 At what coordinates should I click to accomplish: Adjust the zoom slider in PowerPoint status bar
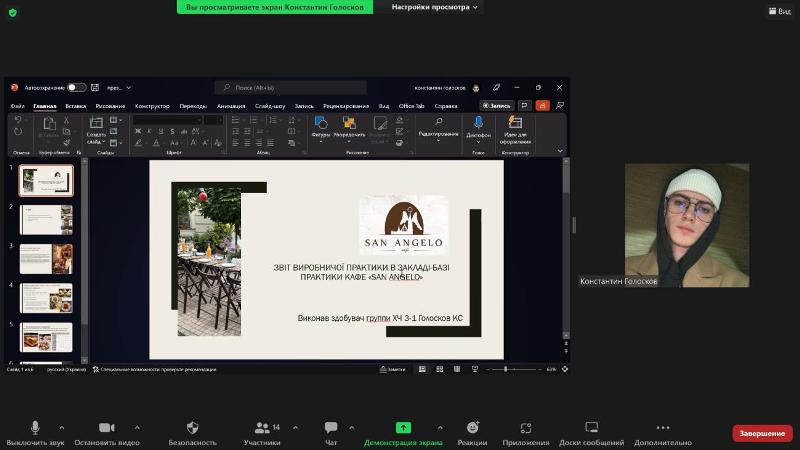[x=513, y=369]
